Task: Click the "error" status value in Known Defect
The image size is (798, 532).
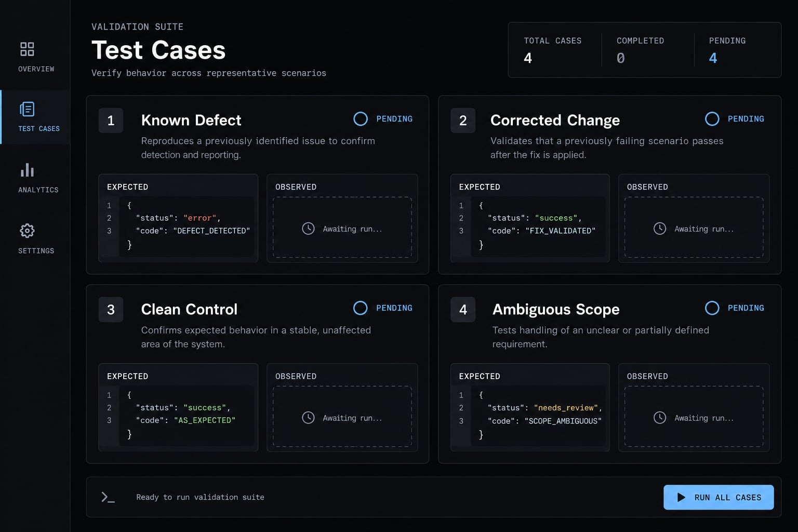Action: [200, 218]
